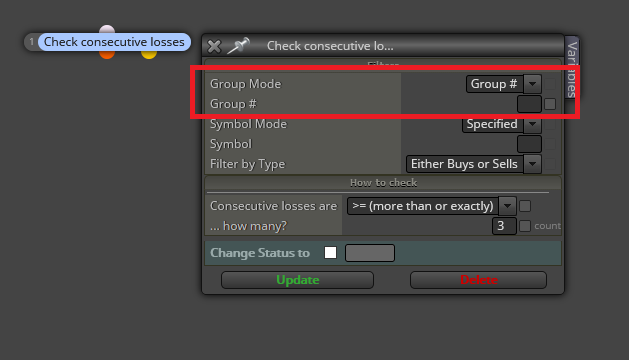This screenshot has height=360, width=629.
Task: Enable the count checkbox
Action: (525, 226)
